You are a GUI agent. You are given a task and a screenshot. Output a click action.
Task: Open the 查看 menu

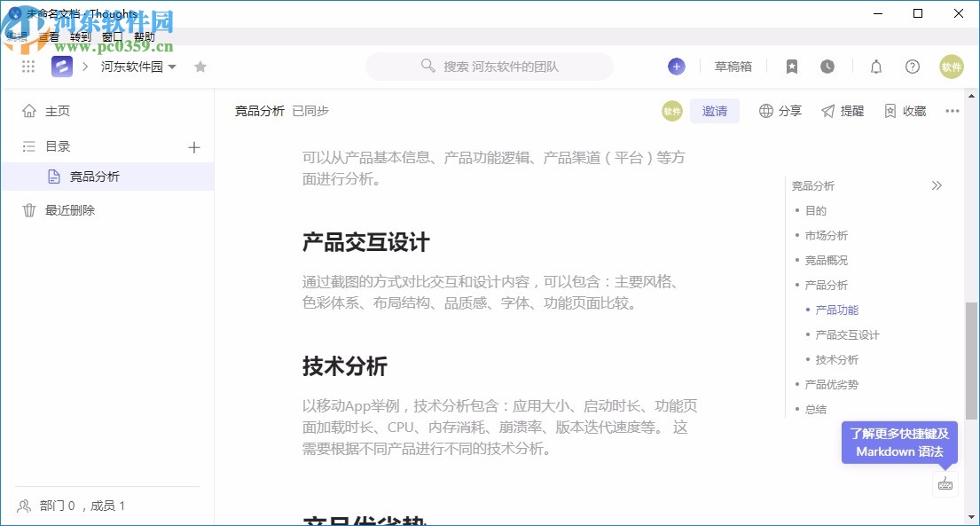pos(47,36)
